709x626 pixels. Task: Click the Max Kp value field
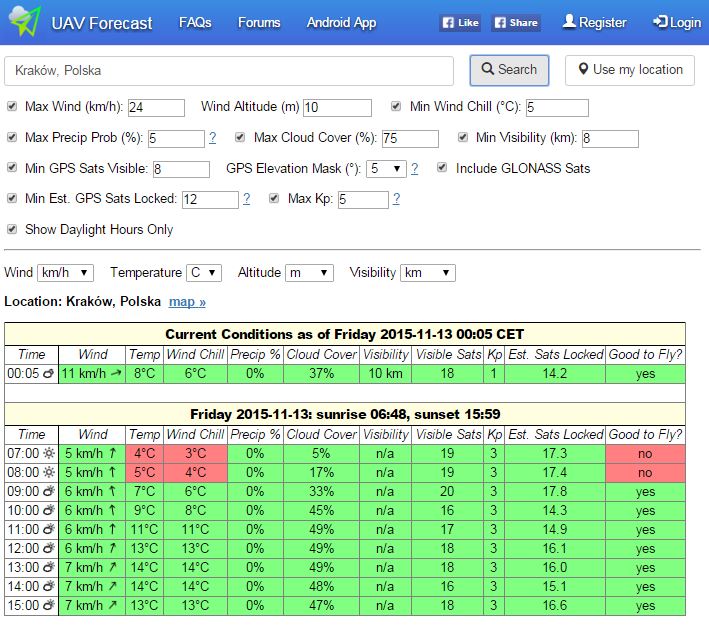click(x=363, y=199)
